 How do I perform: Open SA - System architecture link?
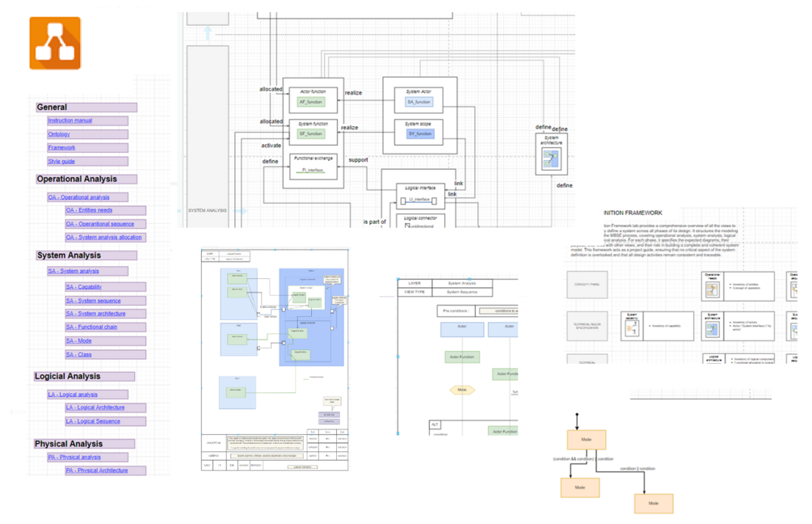pyautogui.click(x=96, y=314)
